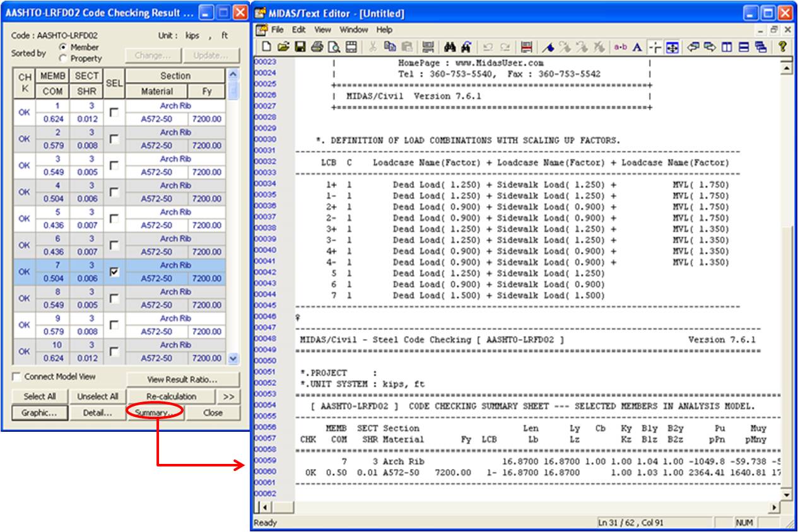Save using the floppy disk icon
The width and height of the screenshot is (798, 532).
[300, 47]
